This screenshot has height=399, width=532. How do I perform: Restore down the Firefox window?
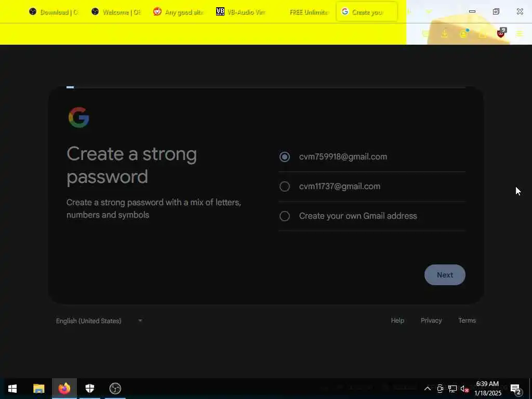(x=496, y=11)
